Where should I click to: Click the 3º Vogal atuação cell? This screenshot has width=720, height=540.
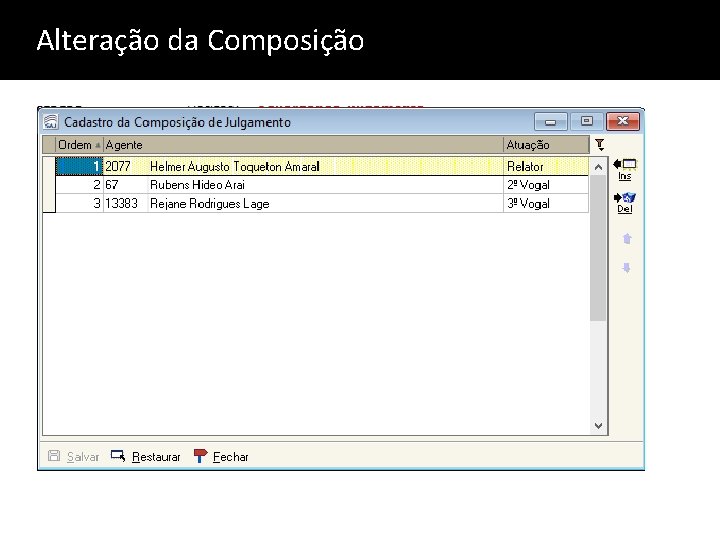[546, 203]
